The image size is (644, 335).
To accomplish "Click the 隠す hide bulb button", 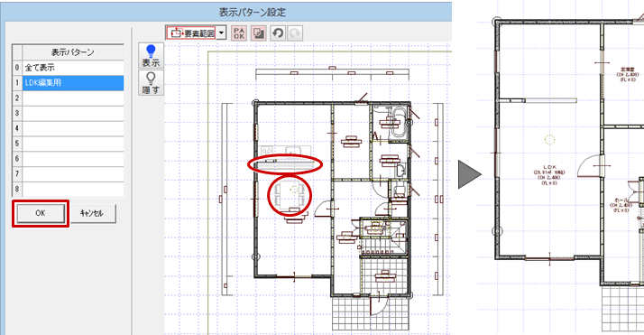I will pyautogui.click(x=152, y=82).
